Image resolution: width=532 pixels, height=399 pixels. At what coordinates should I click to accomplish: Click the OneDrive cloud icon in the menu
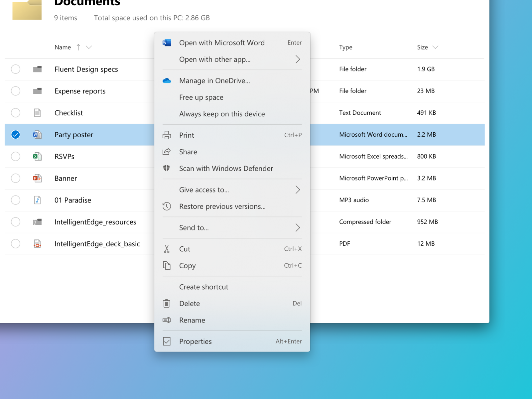click(x=167, y=80)
